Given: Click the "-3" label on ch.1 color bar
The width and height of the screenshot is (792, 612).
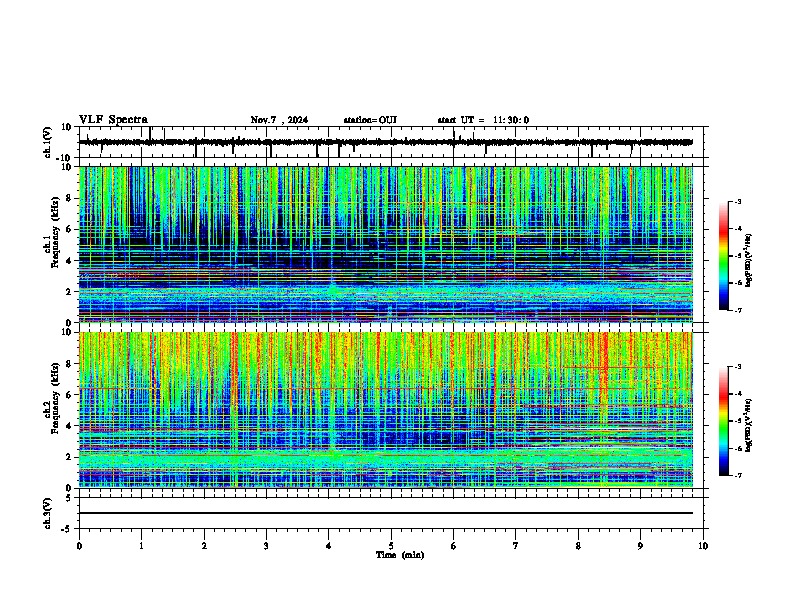Looking at the screenshot, I should click(737, 201).
